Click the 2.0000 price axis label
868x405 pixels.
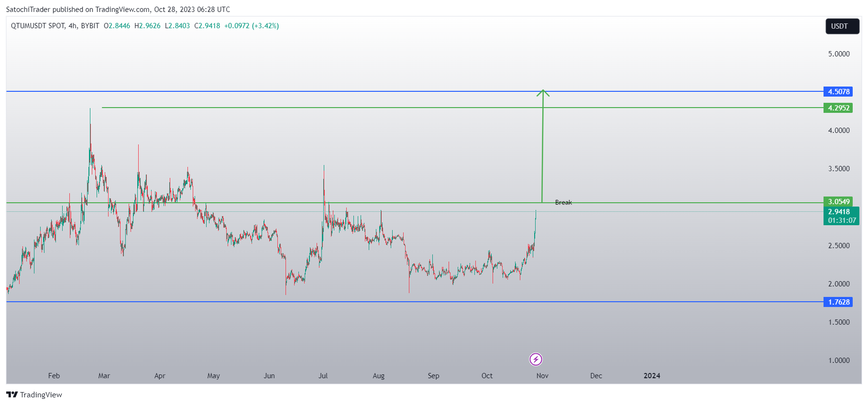click(x=839, y=284)
